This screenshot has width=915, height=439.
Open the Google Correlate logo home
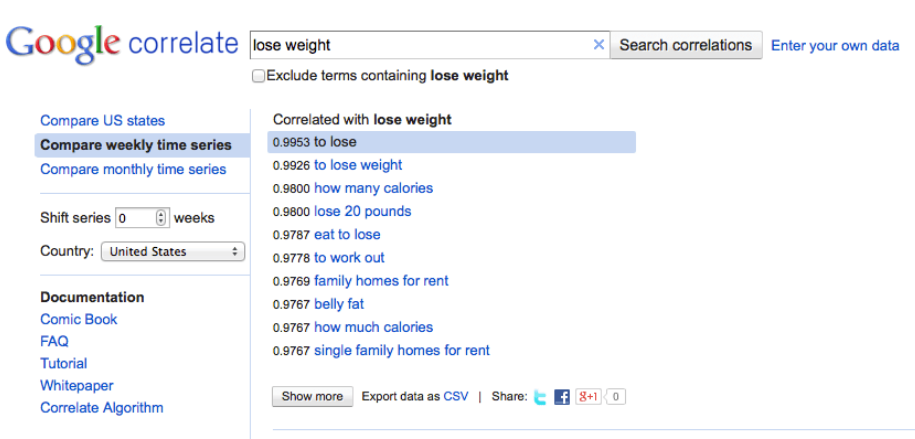pyautogui.click(x=122, y=44)
